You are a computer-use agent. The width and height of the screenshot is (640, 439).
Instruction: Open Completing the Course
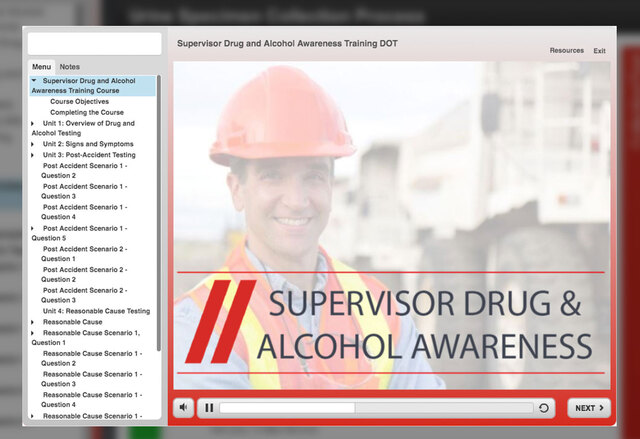87,112
